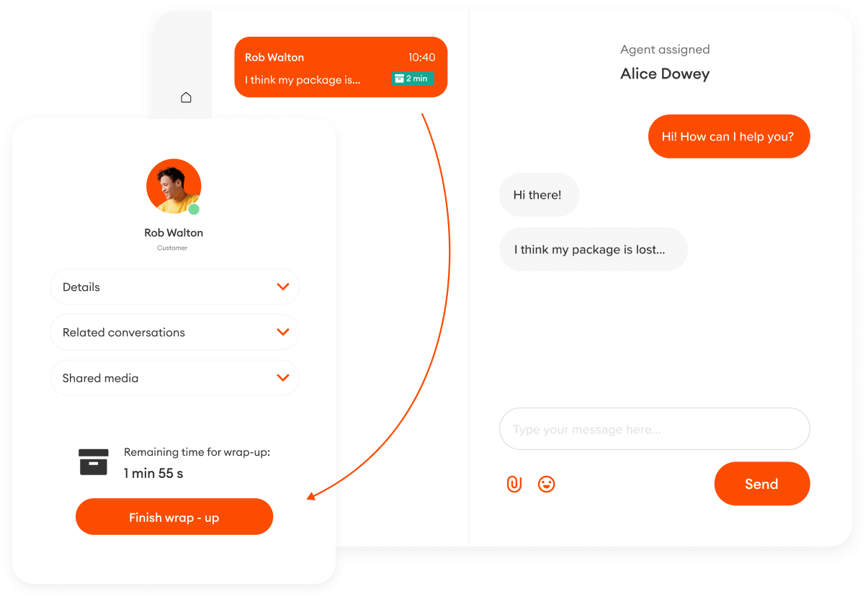Image resolution: width=868 pixels, height=599 pixels.
Task: Click the 'Hi there!' message bubble
Action: pos(539,195)
